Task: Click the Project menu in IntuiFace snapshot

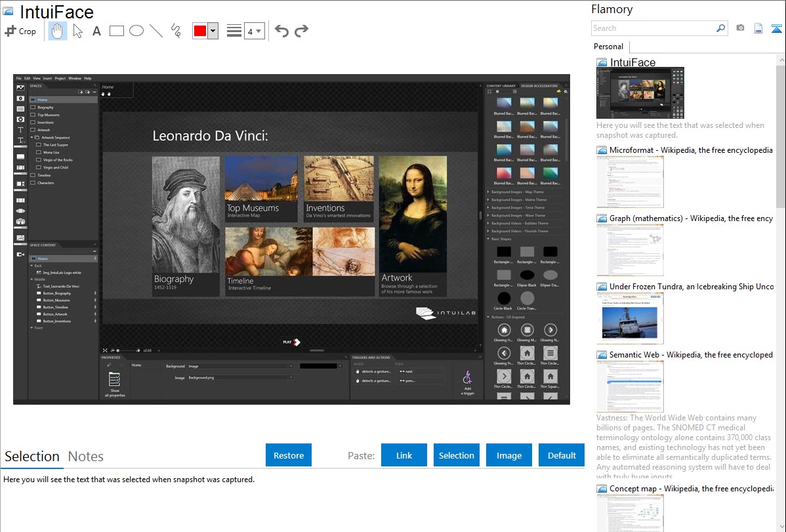Action: tap(60, 78)
